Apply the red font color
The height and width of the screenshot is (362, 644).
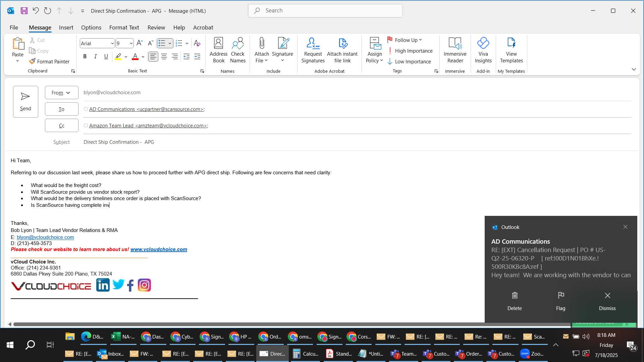pyautogui.click(x=135, y=57)
